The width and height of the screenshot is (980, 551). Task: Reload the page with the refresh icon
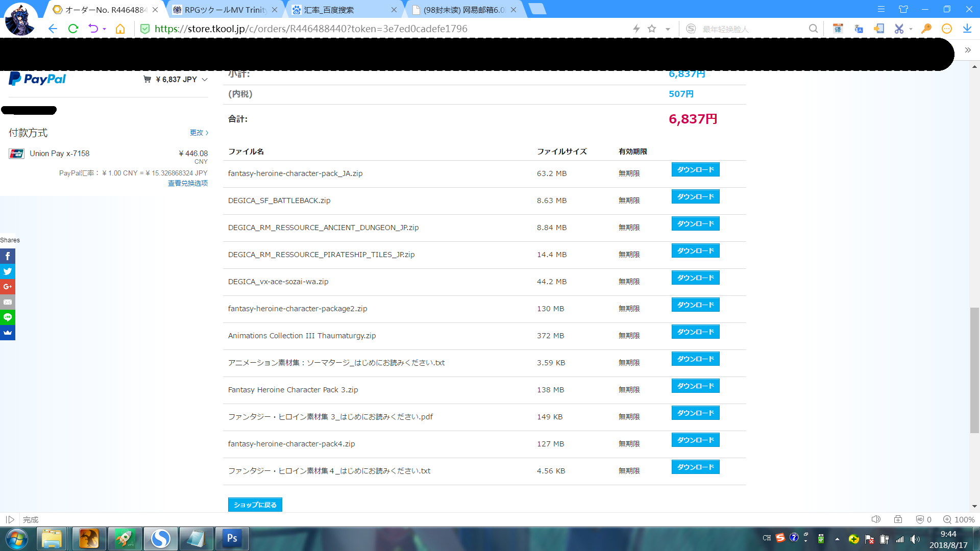[73, 29]
